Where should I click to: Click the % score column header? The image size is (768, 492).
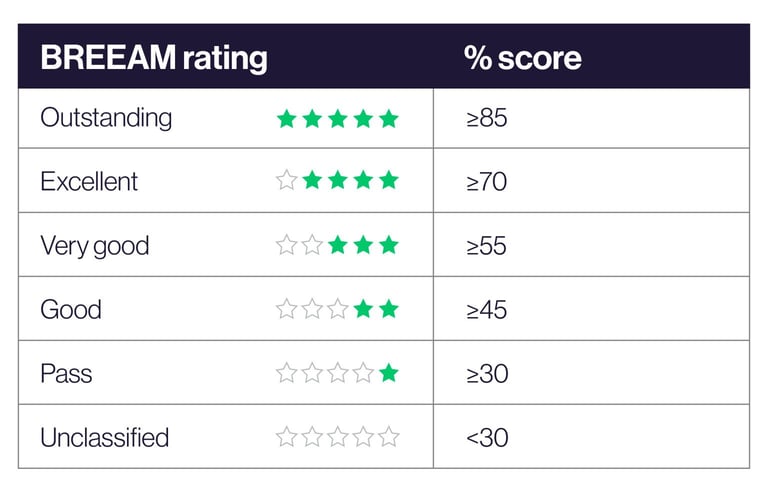click(x=522, y=58)
